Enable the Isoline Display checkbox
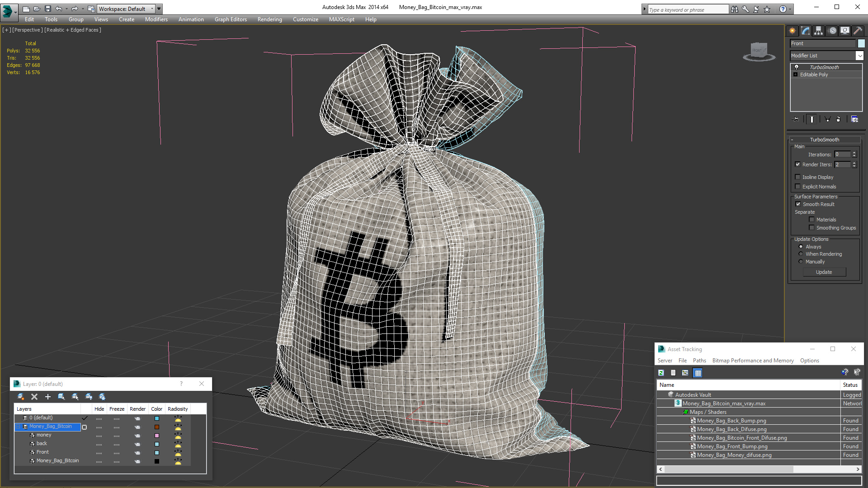The image size is (868, 488). pyautogui.click(x=798, y=177)
